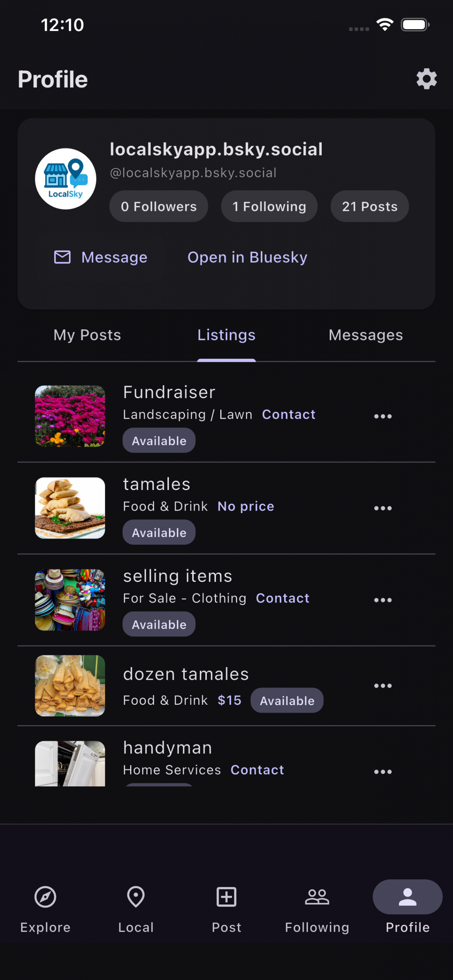Tap the Message envelope icon
The image size is (453, 980).
pyautogui.click(x=62, y=257)
